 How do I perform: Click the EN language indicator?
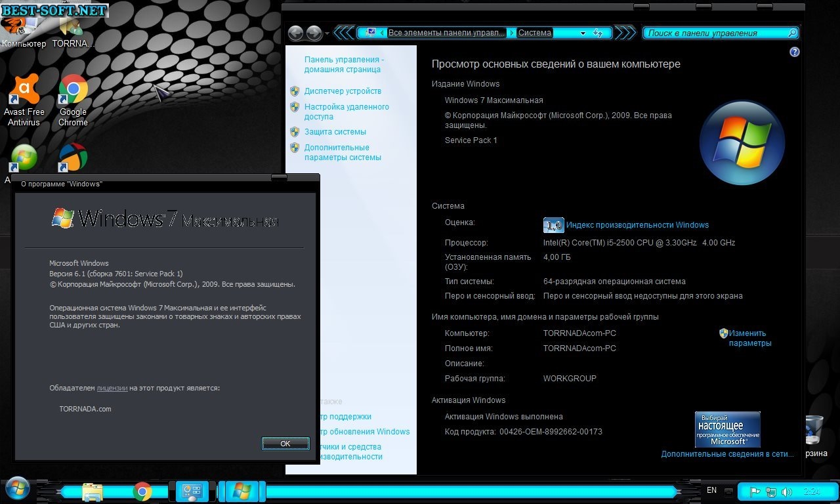tap(712, 490)
